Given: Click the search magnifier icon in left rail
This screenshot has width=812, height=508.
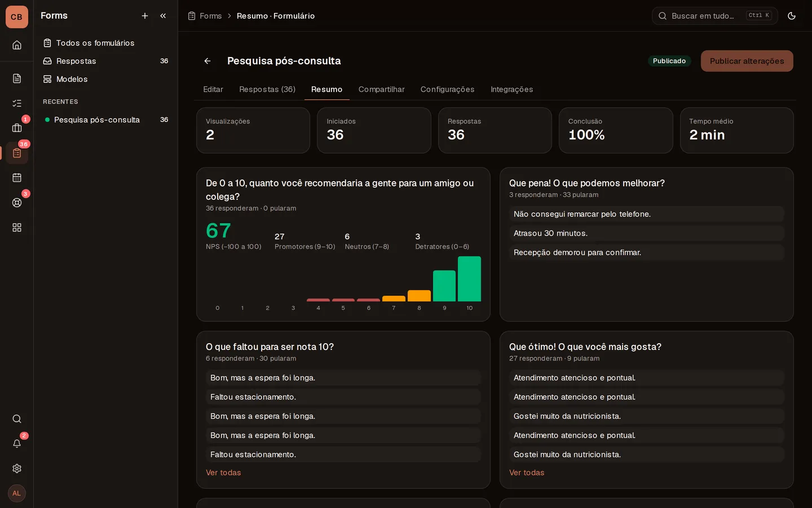Looking at the screenshot, I should [17, 419].
